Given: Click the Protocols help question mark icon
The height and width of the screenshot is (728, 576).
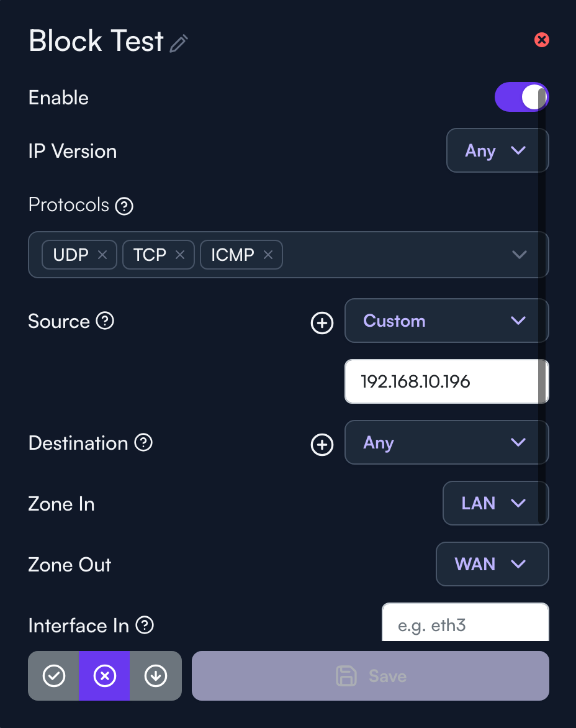Looking at the screenshot, I should point(124,206).
